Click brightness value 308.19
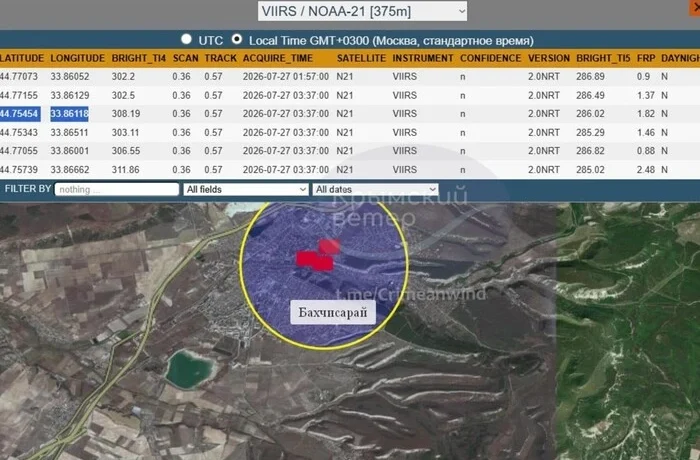This screenshot has width=700, height=460. [x=126, y=114]
